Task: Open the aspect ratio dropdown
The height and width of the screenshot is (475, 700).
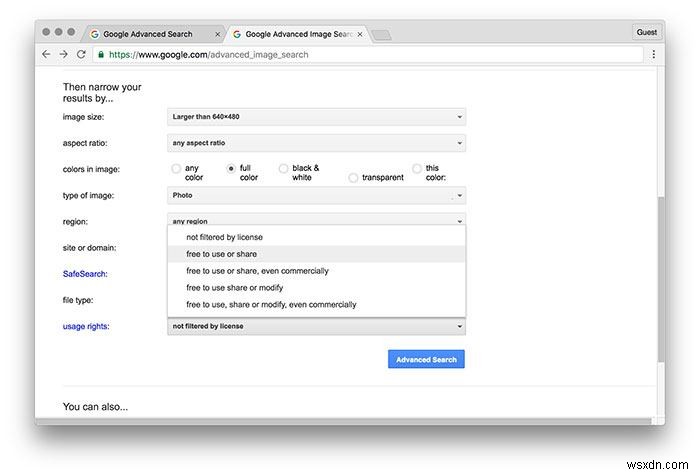Action: click(317, 143)
